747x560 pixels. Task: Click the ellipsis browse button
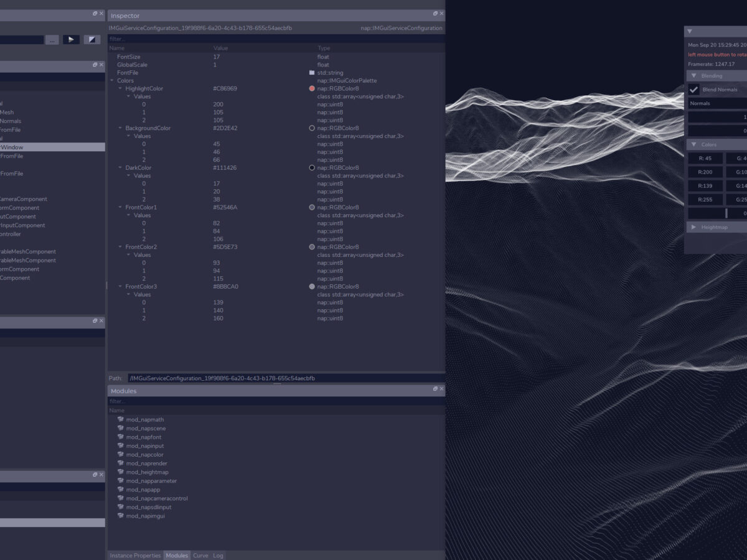click(52, 39)
